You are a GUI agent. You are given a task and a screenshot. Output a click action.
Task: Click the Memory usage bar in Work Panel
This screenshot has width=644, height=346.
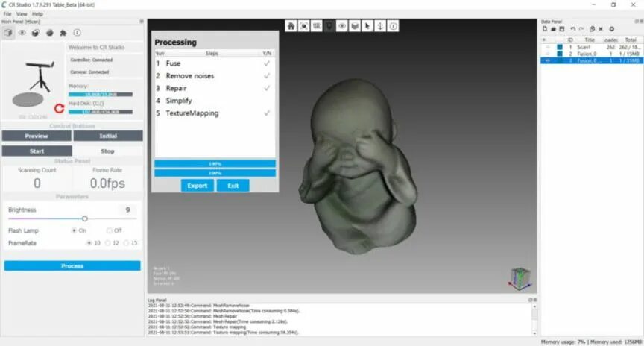point(100,95)
